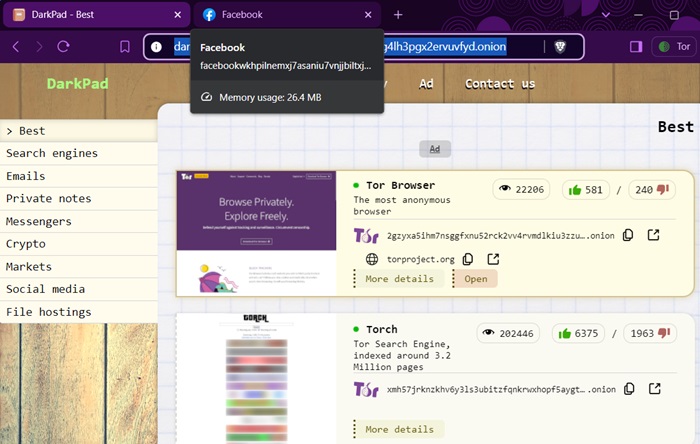700x444 pixels.
Task: Open the Messengers category
Action: point(79,221)
